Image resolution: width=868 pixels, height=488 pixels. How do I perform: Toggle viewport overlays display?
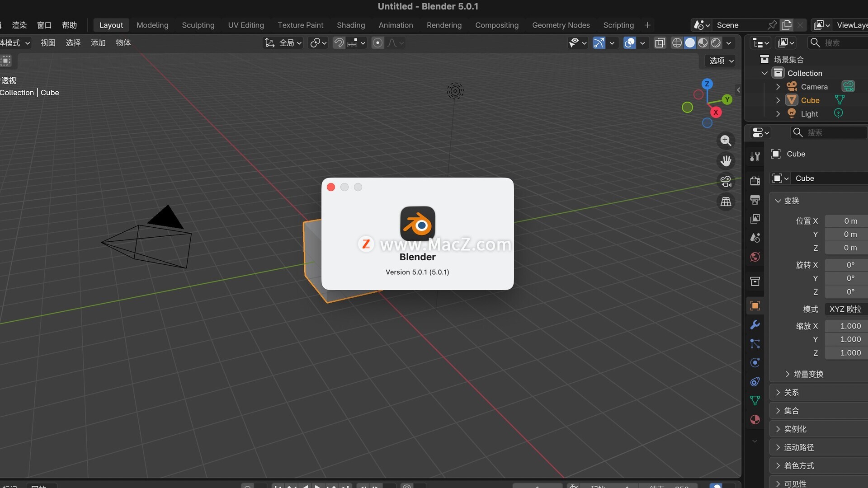[x=629, y=43]
